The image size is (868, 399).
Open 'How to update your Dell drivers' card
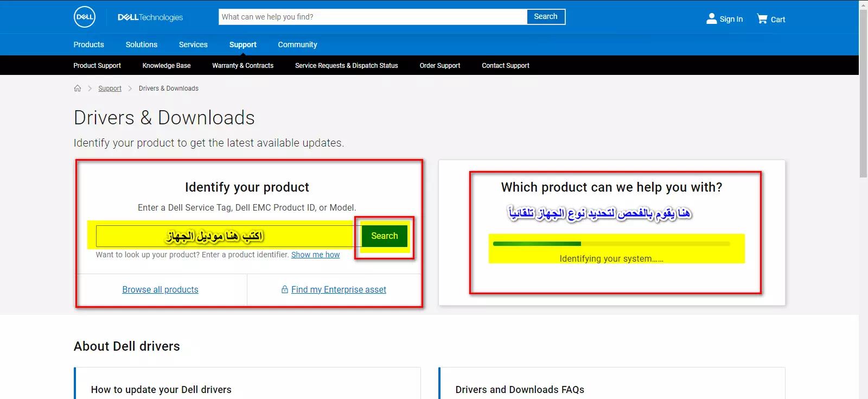[247, 383]
